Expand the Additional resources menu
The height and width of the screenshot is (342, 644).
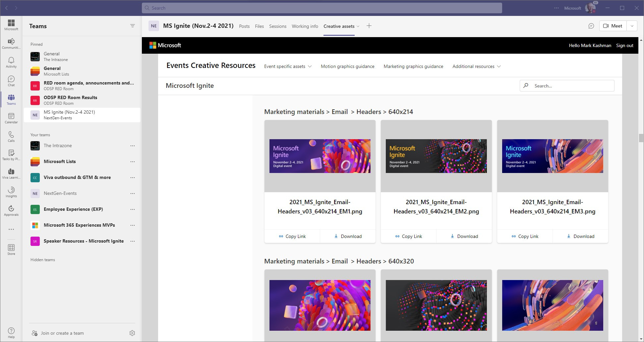tap(476, 66)
